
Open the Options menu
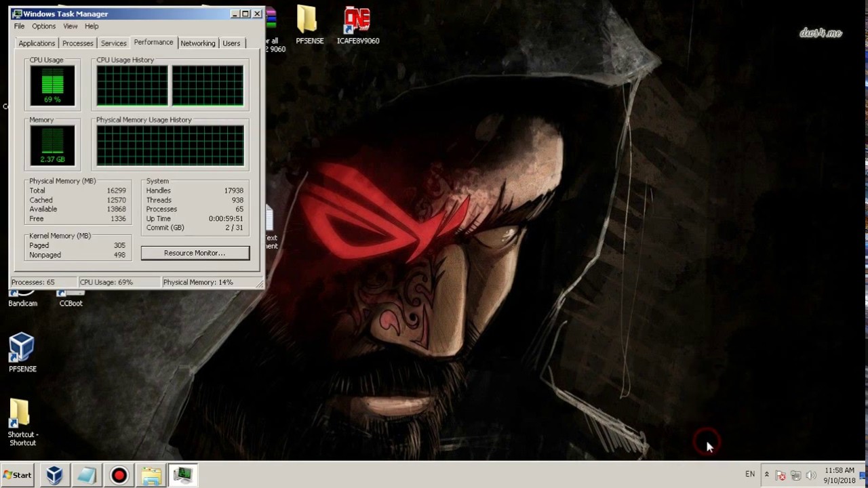tap(43, 26)
